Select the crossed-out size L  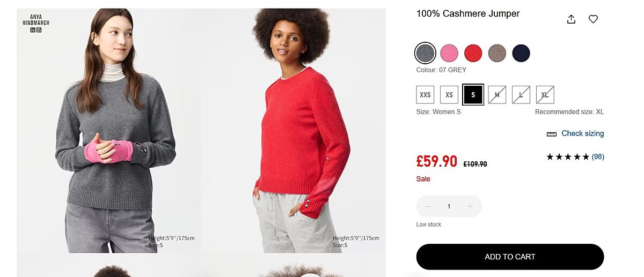521,95
